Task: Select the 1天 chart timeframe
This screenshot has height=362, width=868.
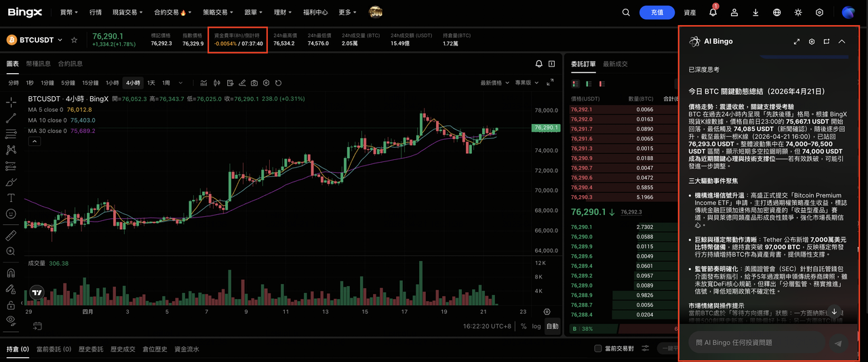Action: click(x=151, y=83)
